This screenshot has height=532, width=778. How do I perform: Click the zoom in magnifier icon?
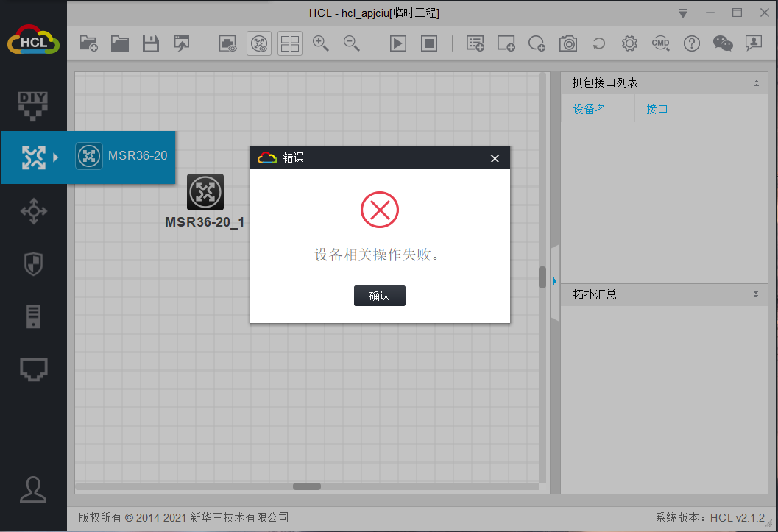click(x=320, y=43)
